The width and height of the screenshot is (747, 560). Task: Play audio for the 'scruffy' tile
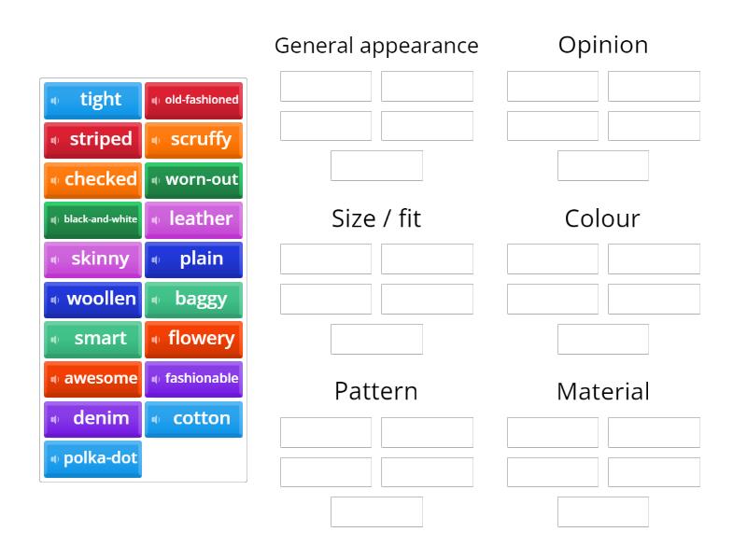[x=157, y=139]
